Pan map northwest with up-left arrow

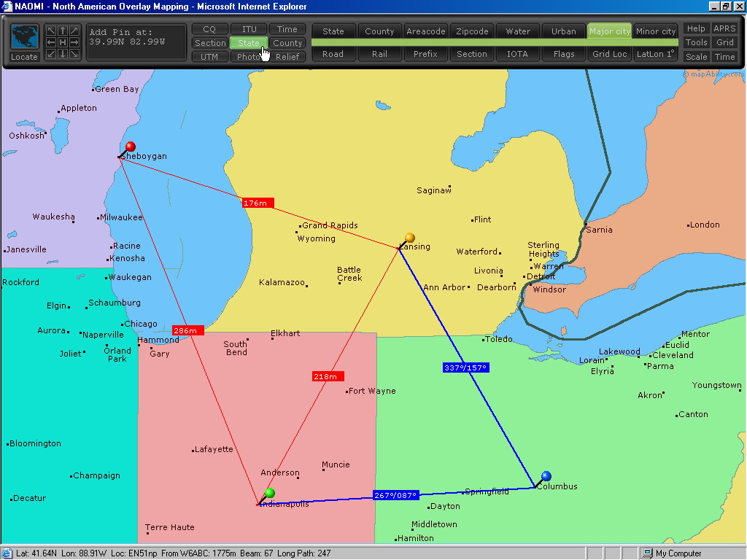tap(52, 31)
